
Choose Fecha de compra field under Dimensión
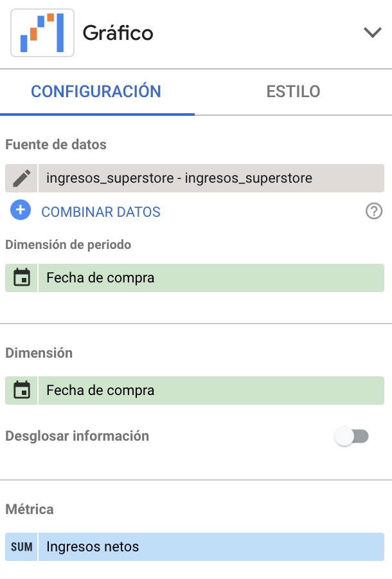(211, 390)
